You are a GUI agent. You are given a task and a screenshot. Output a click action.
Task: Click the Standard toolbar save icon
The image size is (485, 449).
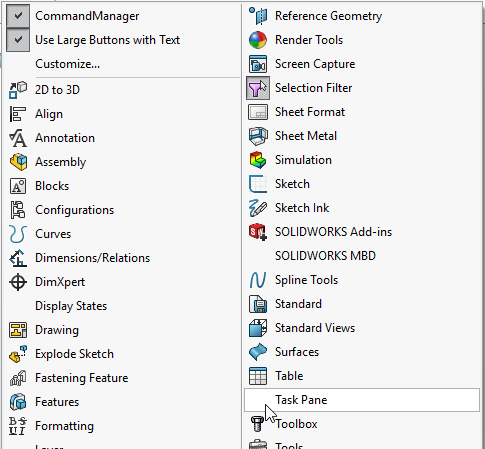tap(258, 304)
